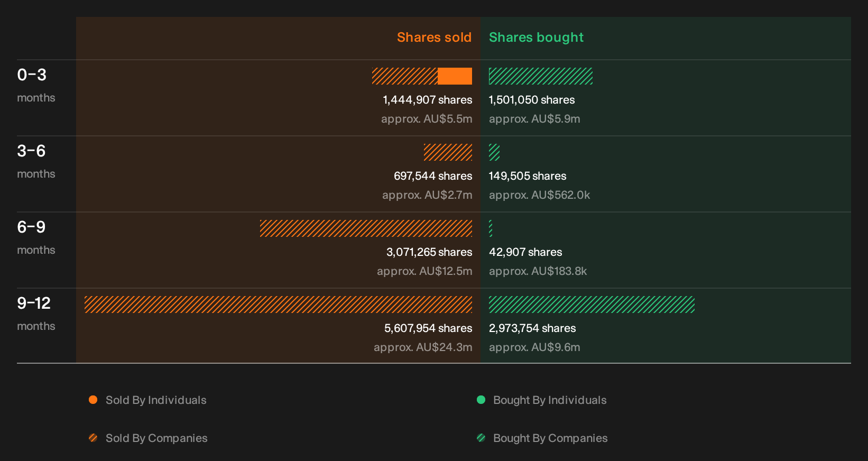Click the approx. AU$562.0k bought amount
The width and height of the screenshot is (868, 461).
coord(539,195)
